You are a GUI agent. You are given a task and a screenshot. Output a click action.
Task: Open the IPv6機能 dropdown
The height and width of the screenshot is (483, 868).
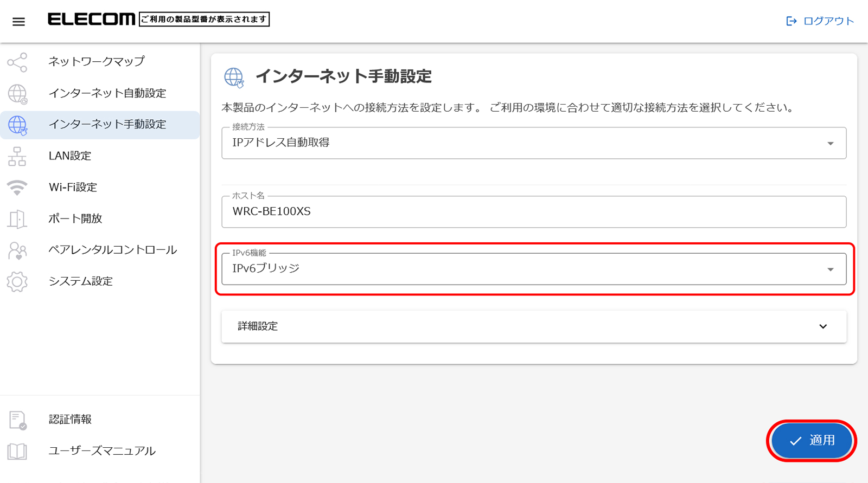pos(533,269)
